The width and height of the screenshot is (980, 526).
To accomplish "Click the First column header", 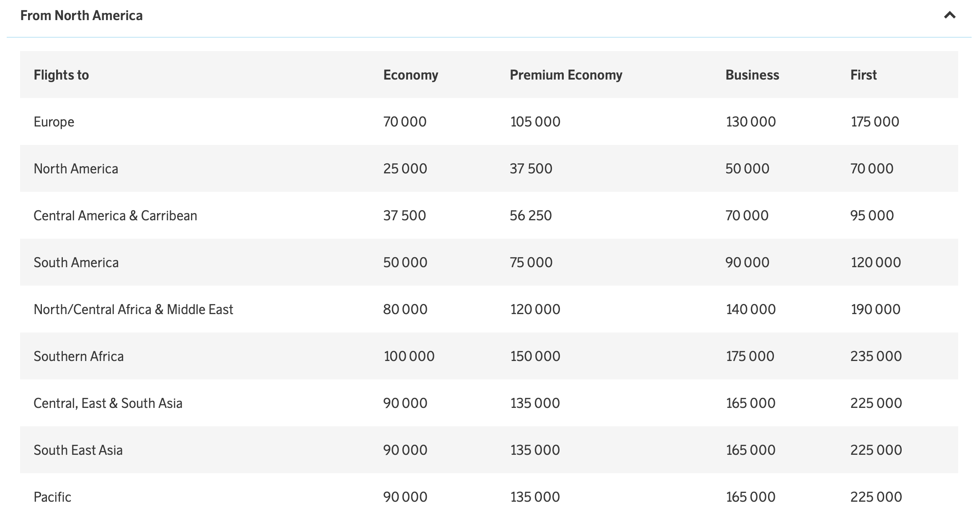I will 863,75.
